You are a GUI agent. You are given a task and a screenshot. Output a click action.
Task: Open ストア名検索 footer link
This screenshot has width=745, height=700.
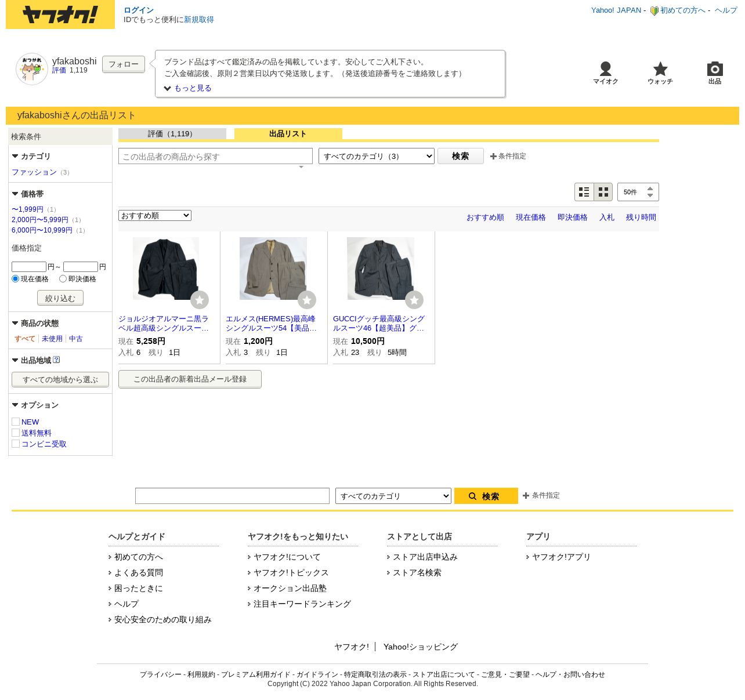(417, 572)
